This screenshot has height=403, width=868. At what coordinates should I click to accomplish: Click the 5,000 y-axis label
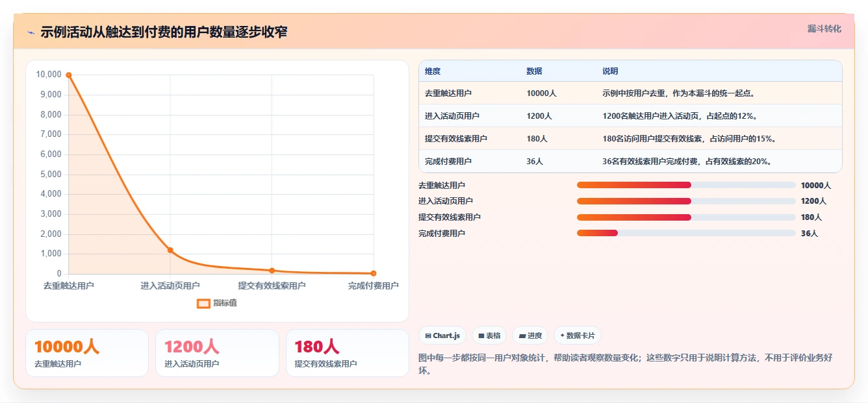(x=51, y=175)
